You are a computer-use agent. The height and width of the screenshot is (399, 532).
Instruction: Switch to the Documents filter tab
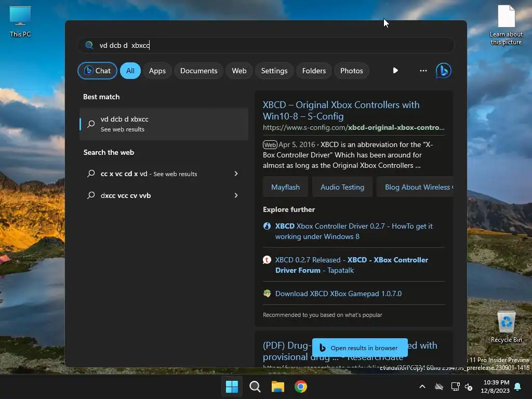[199, 71]
